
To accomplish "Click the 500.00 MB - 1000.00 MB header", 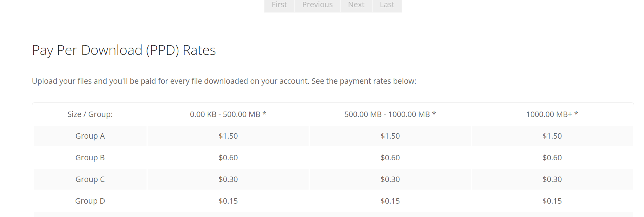I will 390,114.
